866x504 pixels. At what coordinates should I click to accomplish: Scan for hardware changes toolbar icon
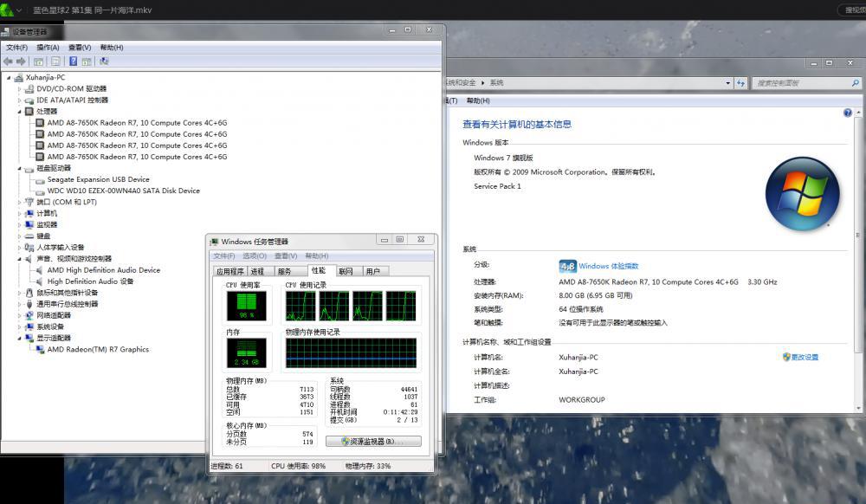(105, 61)
